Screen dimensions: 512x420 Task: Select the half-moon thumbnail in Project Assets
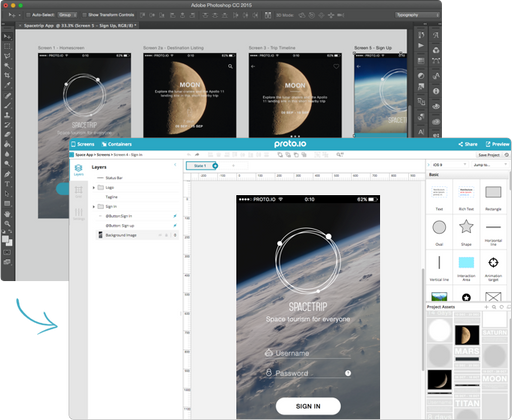pyautogui.click(x=467, y=335)
